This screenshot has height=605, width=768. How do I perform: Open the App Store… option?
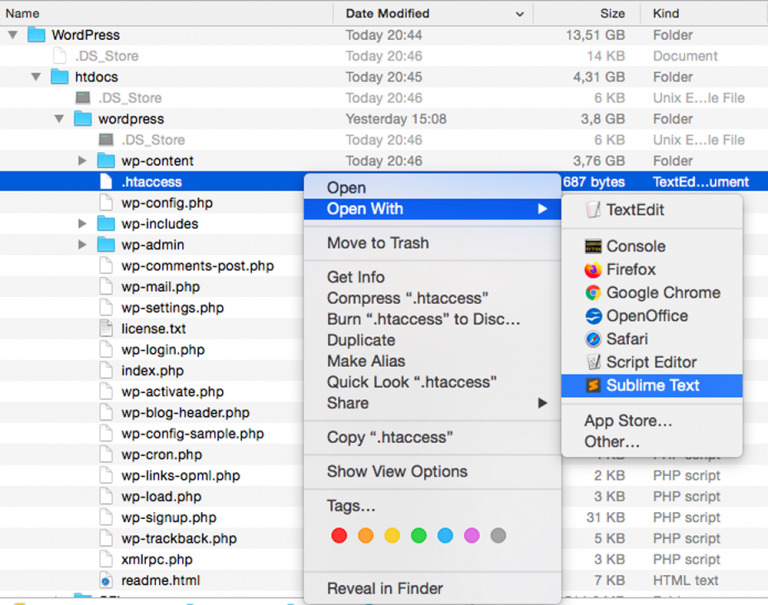click(628, 421)
